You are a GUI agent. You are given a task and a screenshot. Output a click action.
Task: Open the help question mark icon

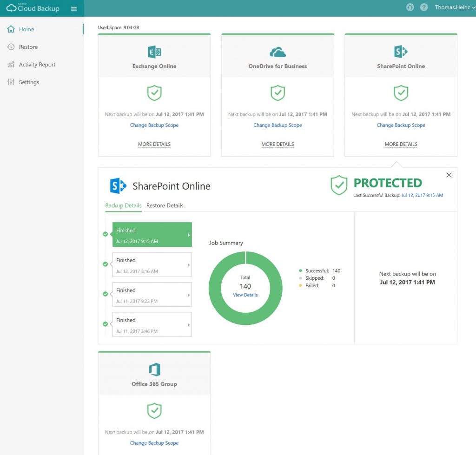coord(424,7)
